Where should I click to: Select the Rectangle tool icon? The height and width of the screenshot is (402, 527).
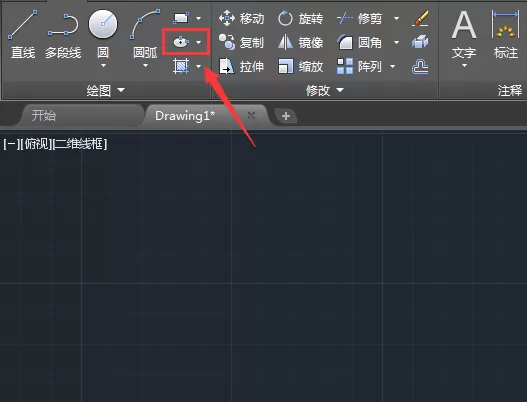[181, 18]
